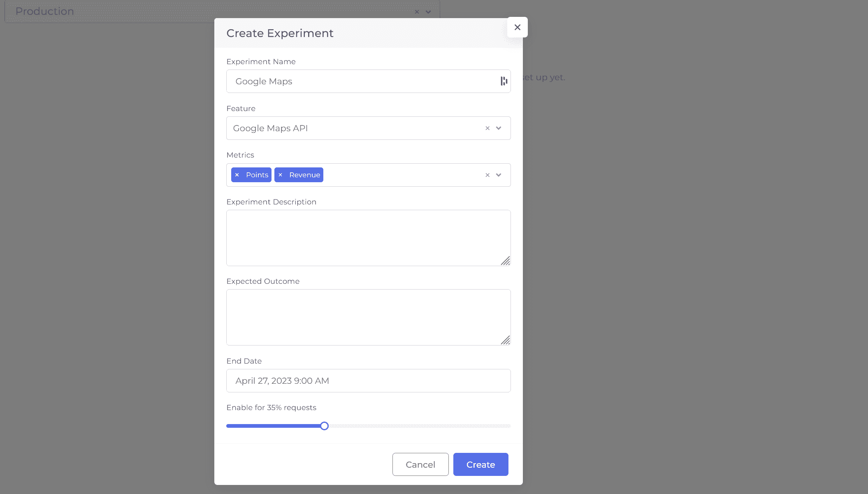Image resolution: width=868 pixels, height=494 pixels.
Task: Select the Experiment Name input field
Action: pos(362,81)
